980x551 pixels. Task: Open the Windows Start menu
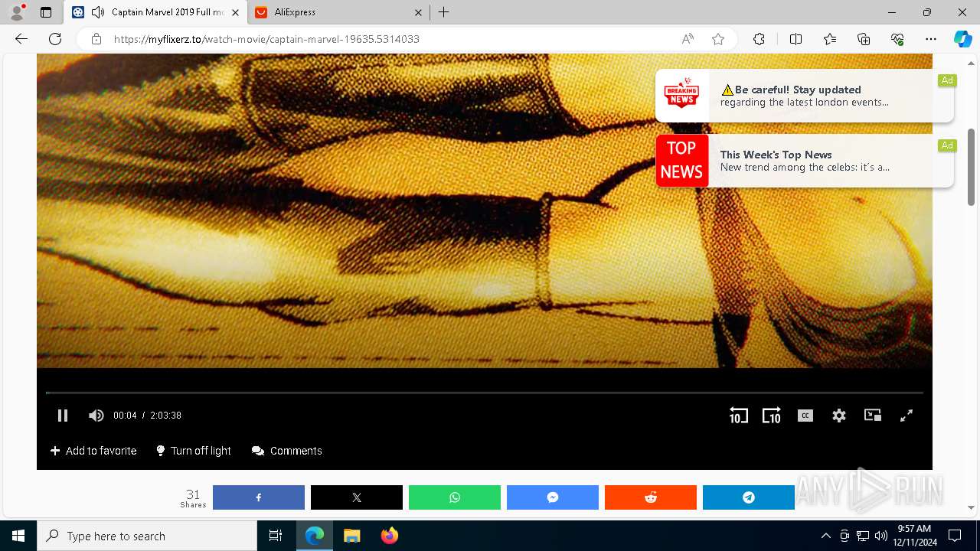[18, 536]
